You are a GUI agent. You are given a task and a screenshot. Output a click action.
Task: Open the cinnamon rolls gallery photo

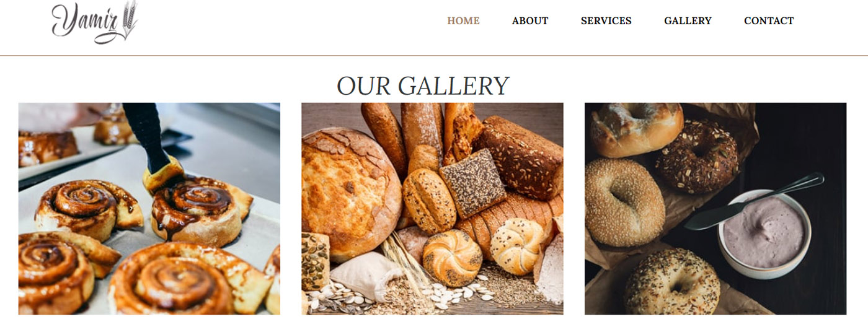click(x=149, y=209)
